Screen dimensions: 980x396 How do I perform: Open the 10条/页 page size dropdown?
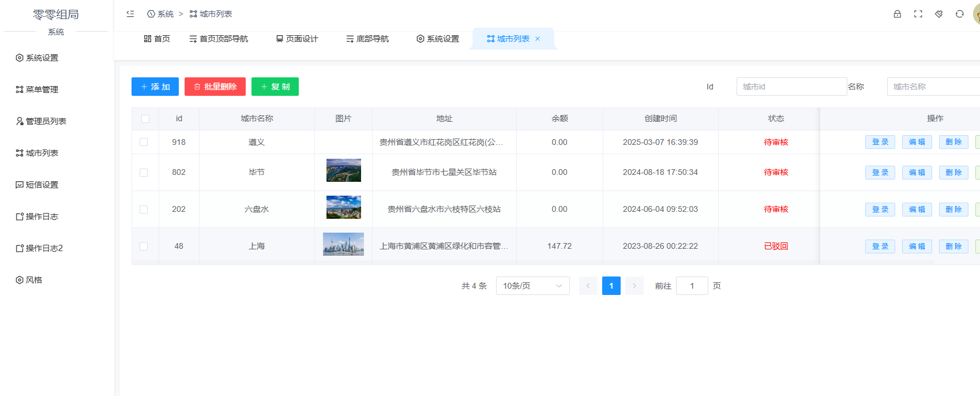[x=532, y=286]
